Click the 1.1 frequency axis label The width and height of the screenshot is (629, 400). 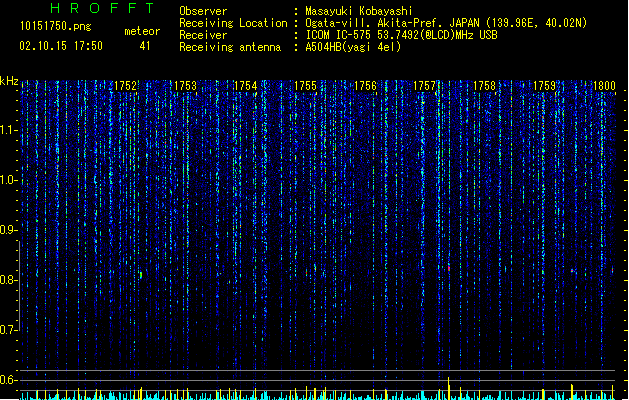8,130
